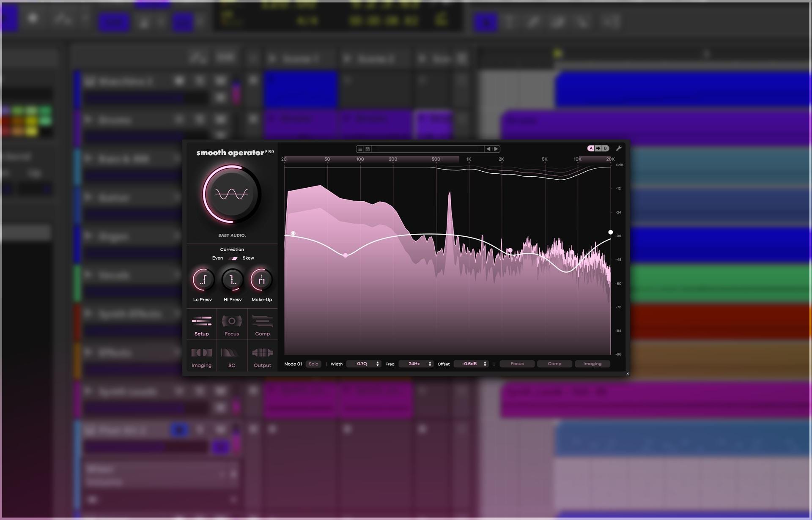
Task: Click the Hi Presv knob
Action: pyautogui.click(x=232, y=279)
